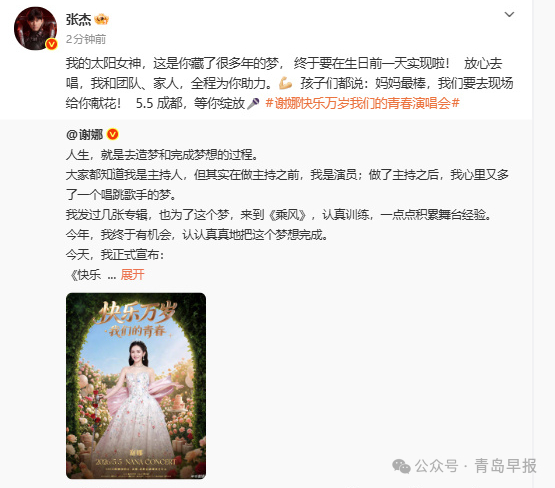The width and height of the screenshot is (555, 488).
Task: Click the reposted text starting 人生，就是去造梦
Action: pyautogui.click(x=163, y=155)
